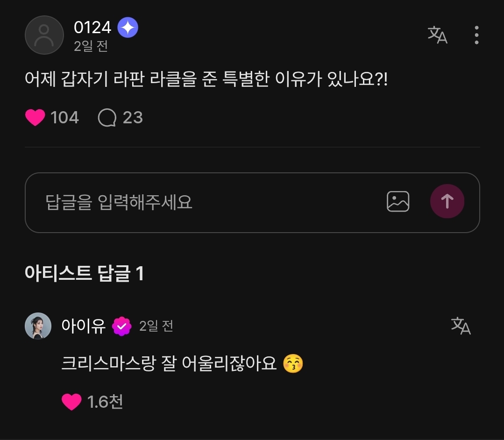
Task: Open the comments bubble icon
Action: 107,118
